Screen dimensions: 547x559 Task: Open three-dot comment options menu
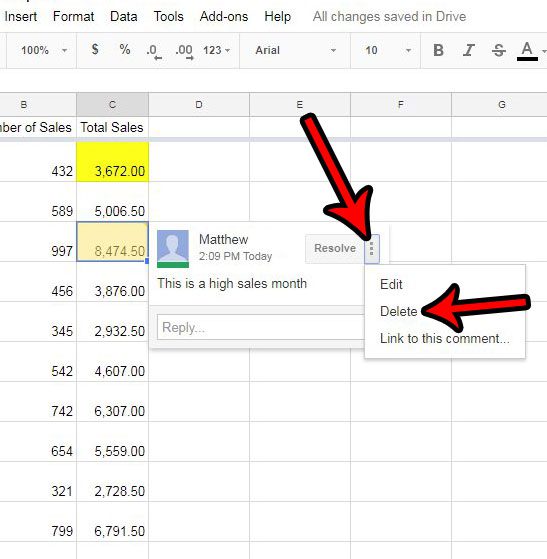(x=372, y=248)
